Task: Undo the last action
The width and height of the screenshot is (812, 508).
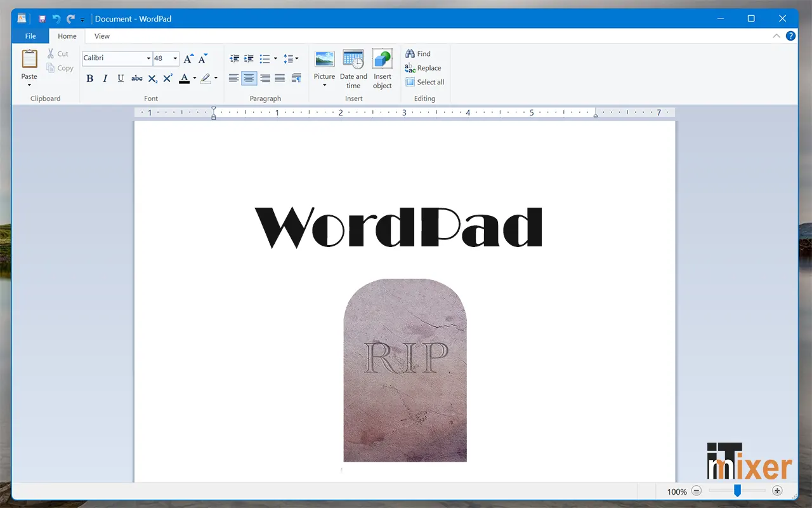Action: coord(56,19)
